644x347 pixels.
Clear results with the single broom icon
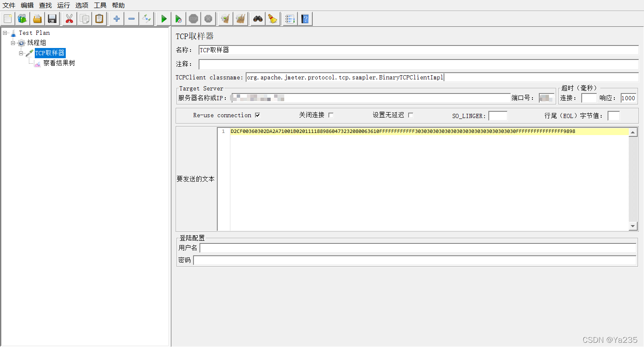225,19
